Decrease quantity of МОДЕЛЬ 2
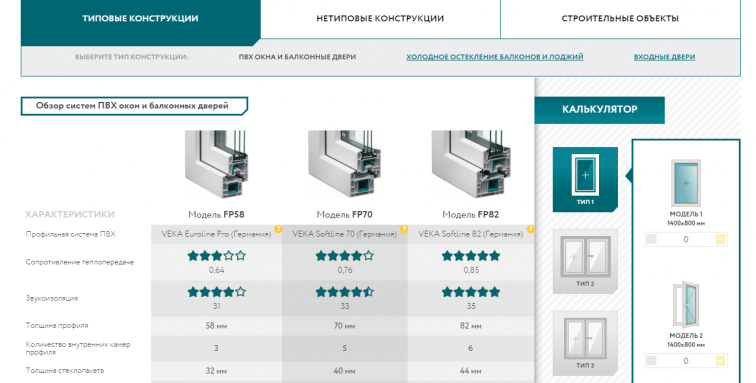The image size is (756, 383). pyautogui.click(x=651, y=361)
